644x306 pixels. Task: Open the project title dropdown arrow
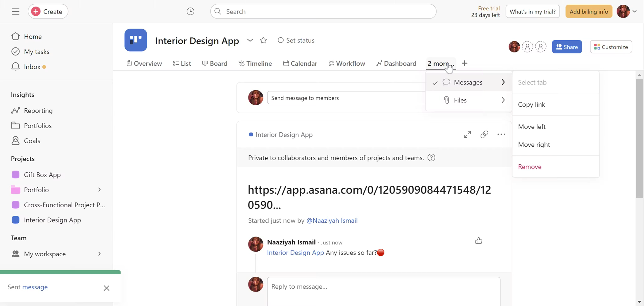pos(250,40)
